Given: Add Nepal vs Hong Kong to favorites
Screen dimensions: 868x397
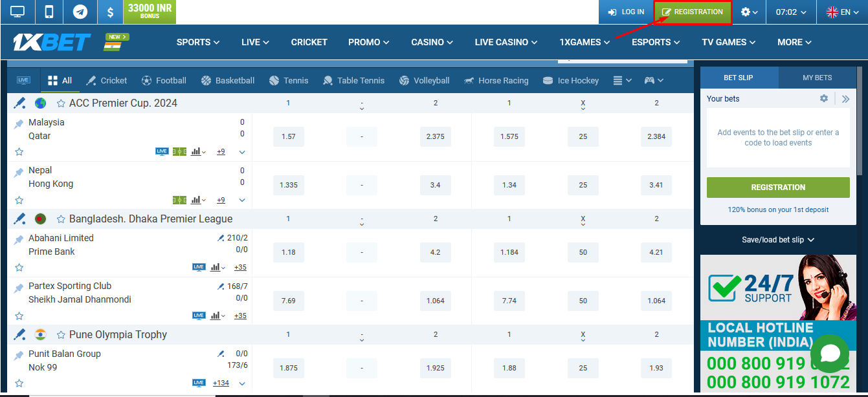Looking at the screenshot, I should [x=19, y=200].
